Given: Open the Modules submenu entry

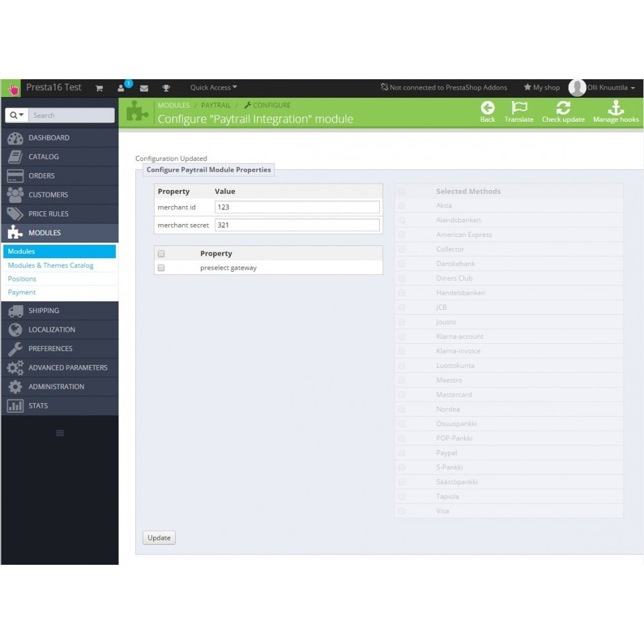Looking at the screenshot, I should [59, 251].
